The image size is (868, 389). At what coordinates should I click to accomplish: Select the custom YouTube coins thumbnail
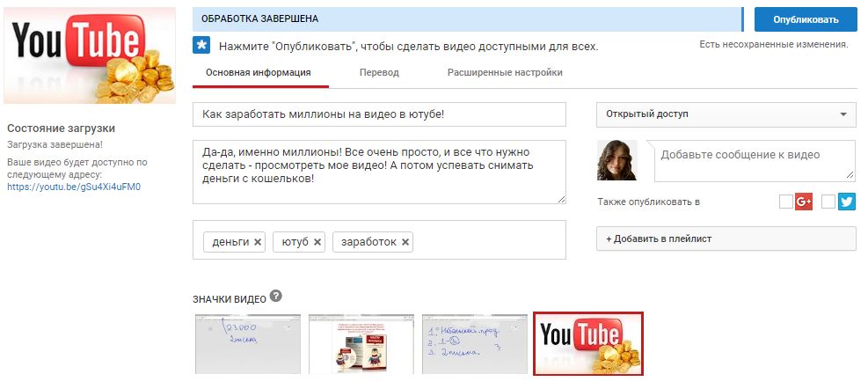coord(588,343)
